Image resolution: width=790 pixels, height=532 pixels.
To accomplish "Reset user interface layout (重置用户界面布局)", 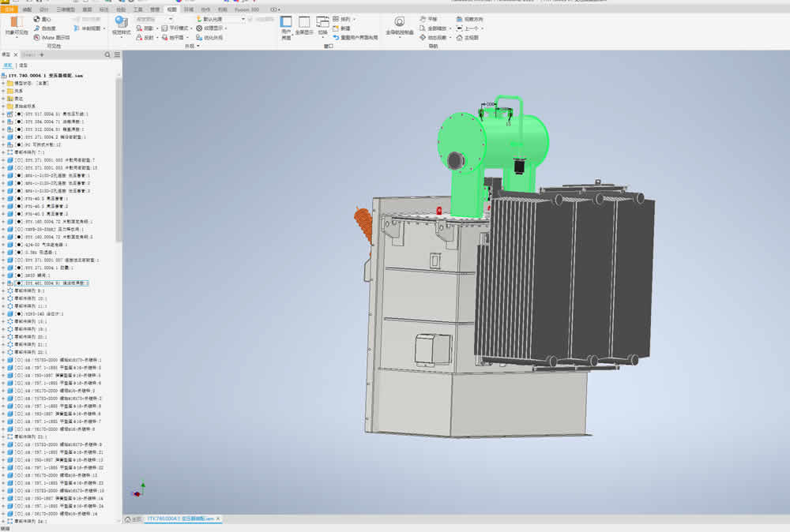I will pyautogui.click(x=355, y=37).
